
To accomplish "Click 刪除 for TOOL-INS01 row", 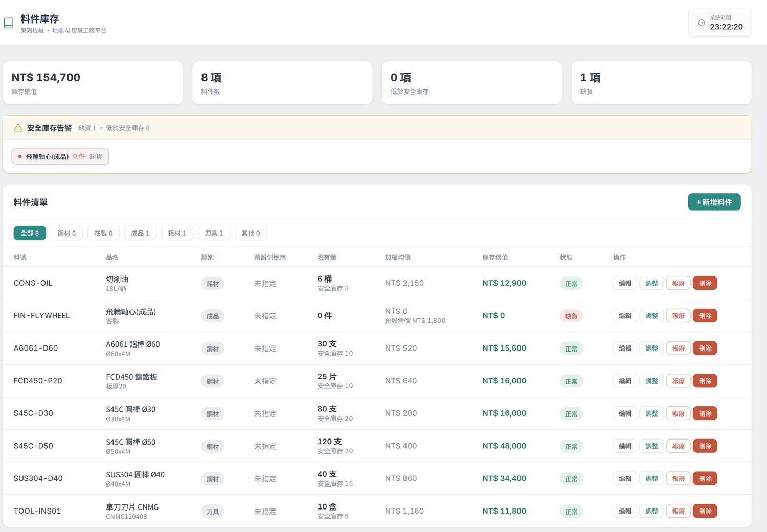I will click(x=705, y=511).
